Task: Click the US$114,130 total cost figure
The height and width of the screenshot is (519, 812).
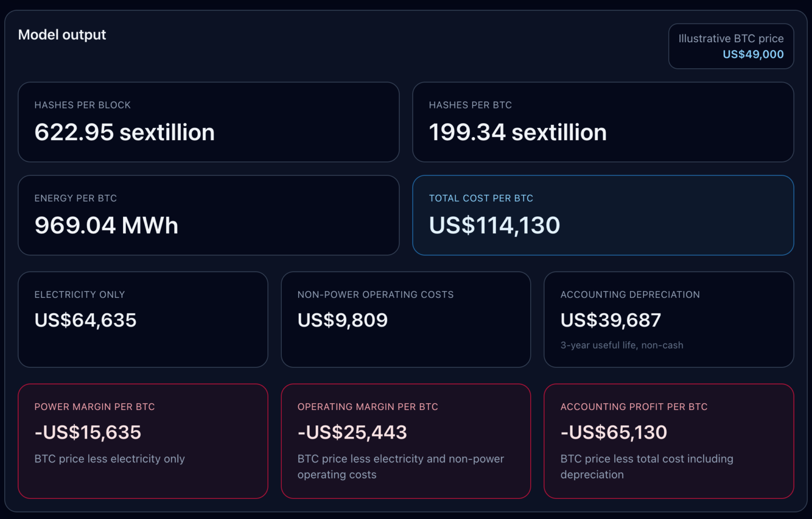Action: pyautogui.click(x=494, y=225)
